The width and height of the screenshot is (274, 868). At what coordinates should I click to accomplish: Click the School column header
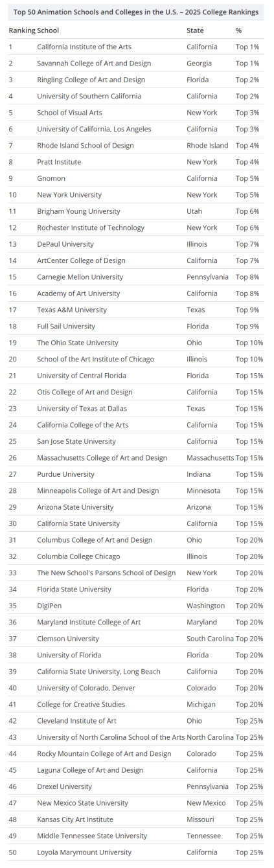click(48, 30)
